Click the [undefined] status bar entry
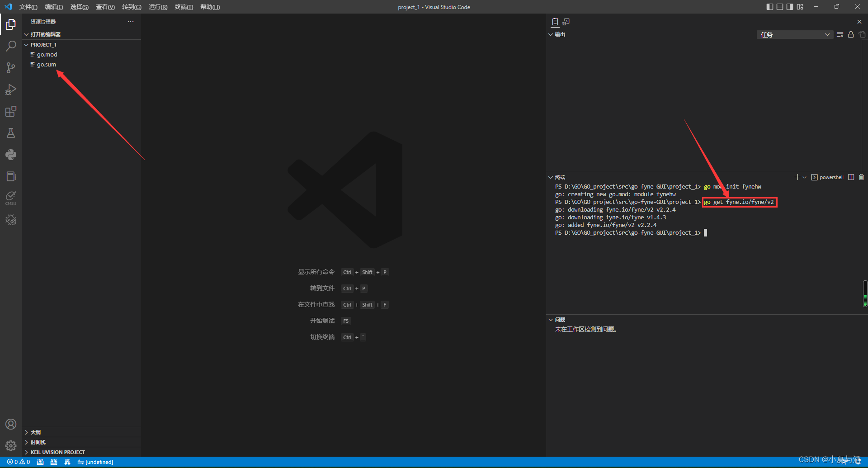The height and width of the screenshot is (468, 868). (95, 462)
